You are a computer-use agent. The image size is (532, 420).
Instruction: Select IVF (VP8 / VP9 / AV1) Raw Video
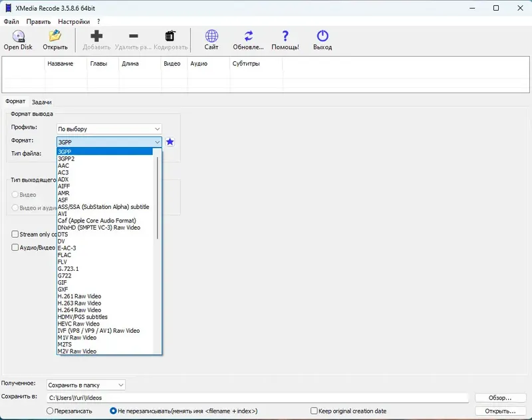pyautogui.click(x=105, y=330)
